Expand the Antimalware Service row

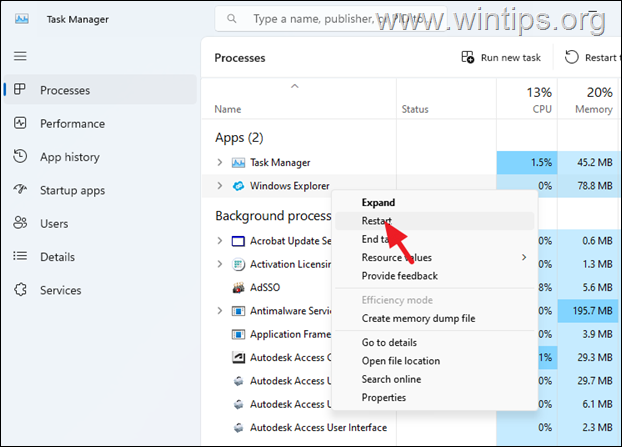[220, 311]
